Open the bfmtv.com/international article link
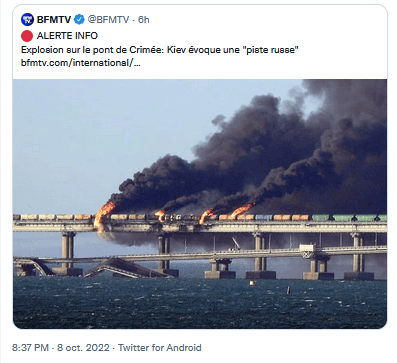This screenshot has height=363, width=397. coord(81,63)
